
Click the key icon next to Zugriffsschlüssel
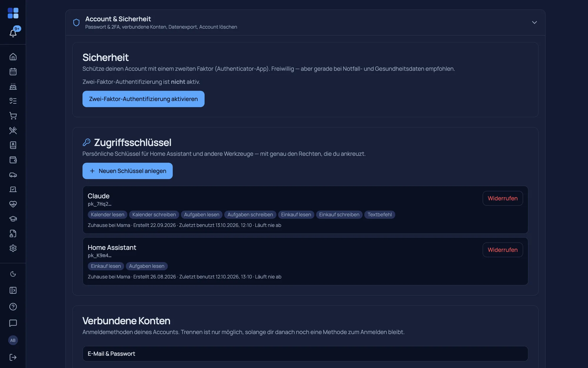86,142
